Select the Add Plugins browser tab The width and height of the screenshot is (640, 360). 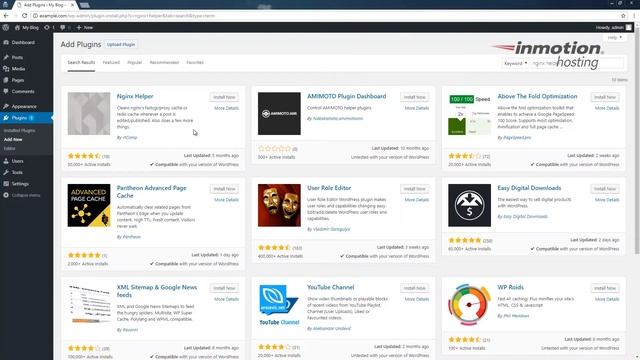pyautogui.click(x=45, y=5)
